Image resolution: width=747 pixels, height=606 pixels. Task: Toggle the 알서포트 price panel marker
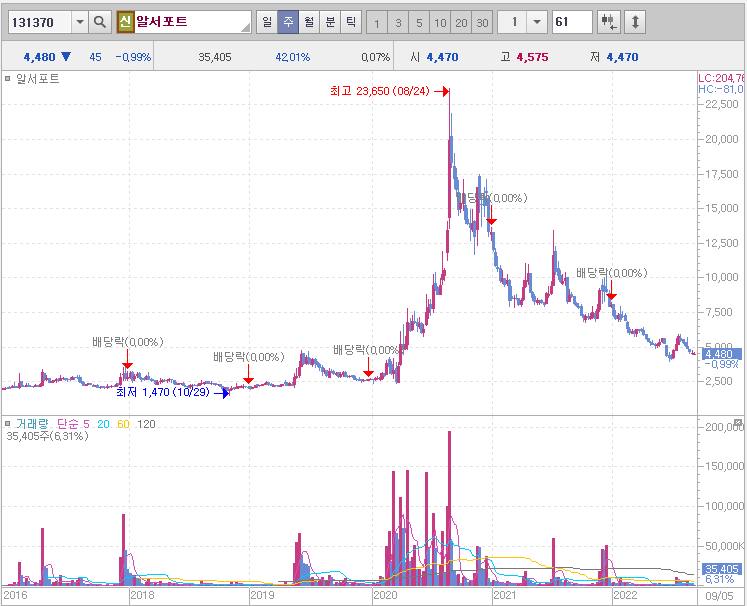tap(7, 79)
